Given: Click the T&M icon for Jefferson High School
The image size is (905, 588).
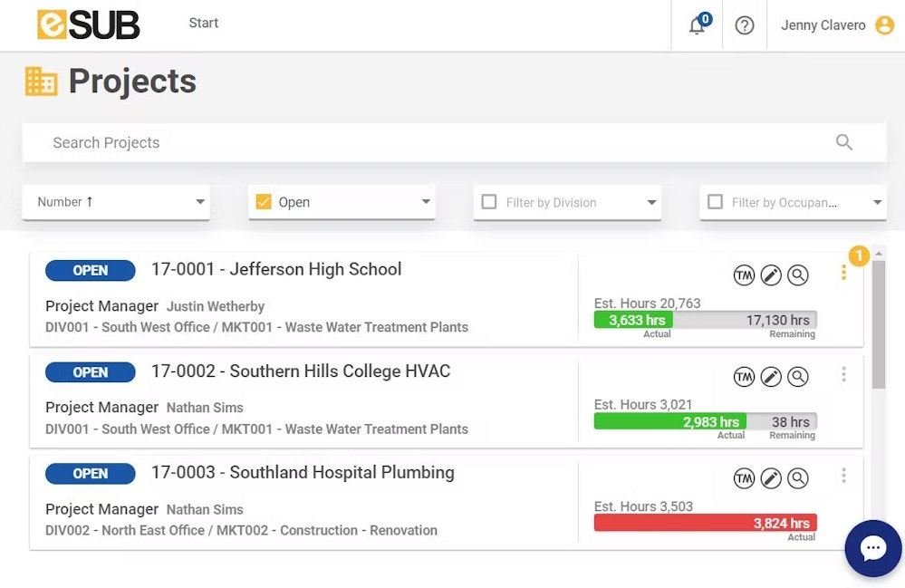Looking at the screenshot, I should (744, 275).
